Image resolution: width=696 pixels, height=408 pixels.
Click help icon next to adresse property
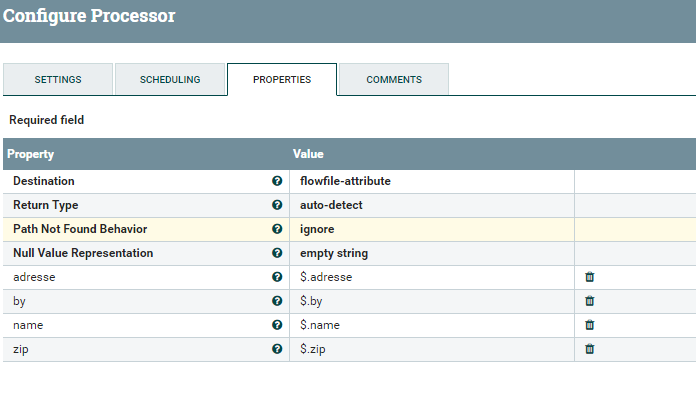(x=277, y=277)
